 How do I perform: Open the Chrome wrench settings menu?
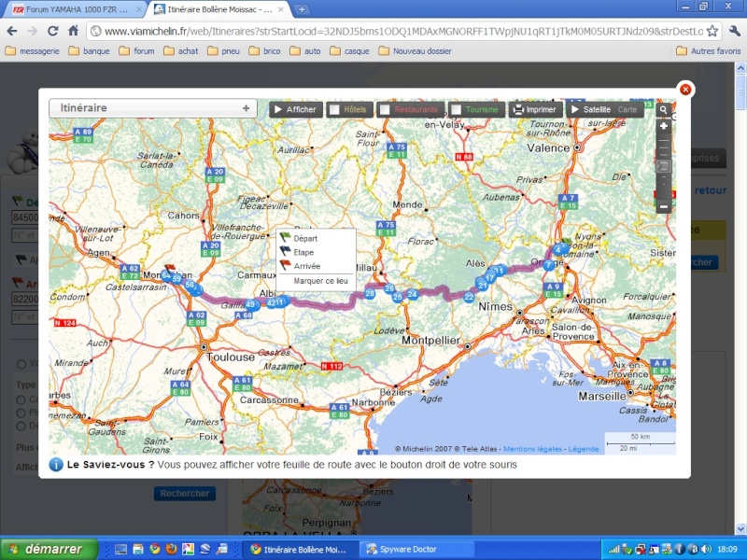pos(734,31)
